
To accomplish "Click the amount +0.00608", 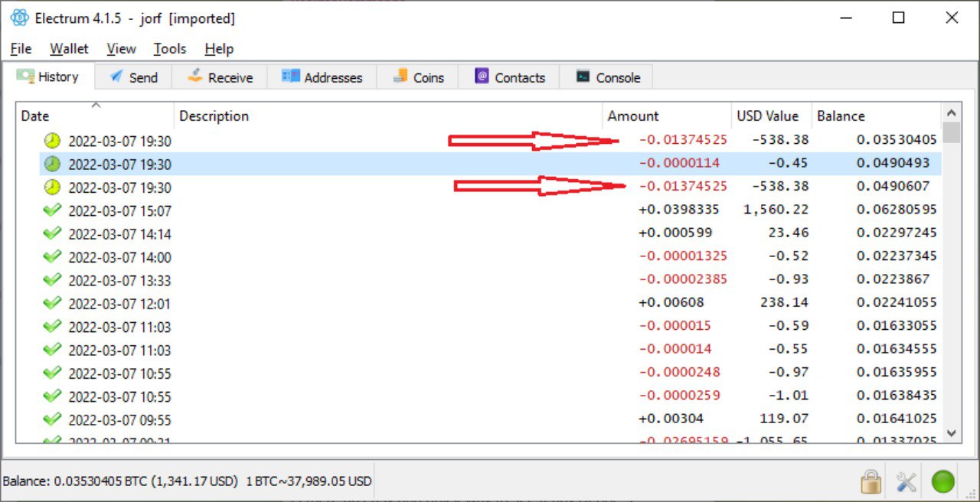I will click(x=671, y=302).
